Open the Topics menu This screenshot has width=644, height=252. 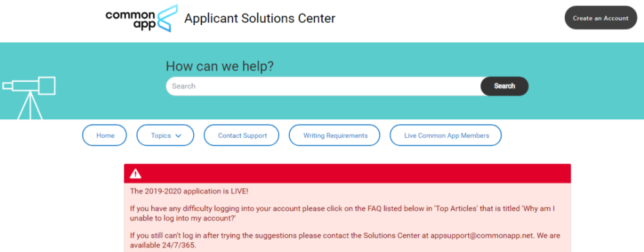tap(165, 135)
